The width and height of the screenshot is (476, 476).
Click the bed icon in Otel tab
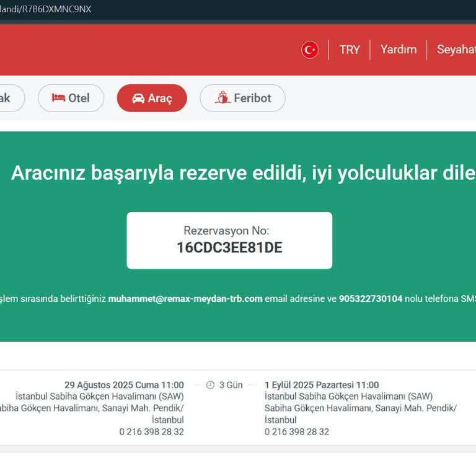click(x=58, y=98)
